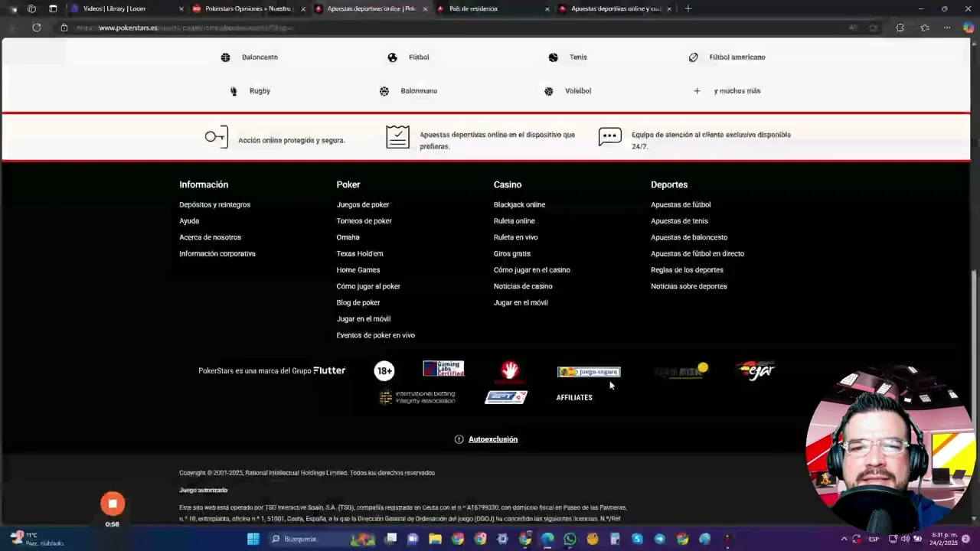Open the 'Información corporativa' link

[217, 254]
